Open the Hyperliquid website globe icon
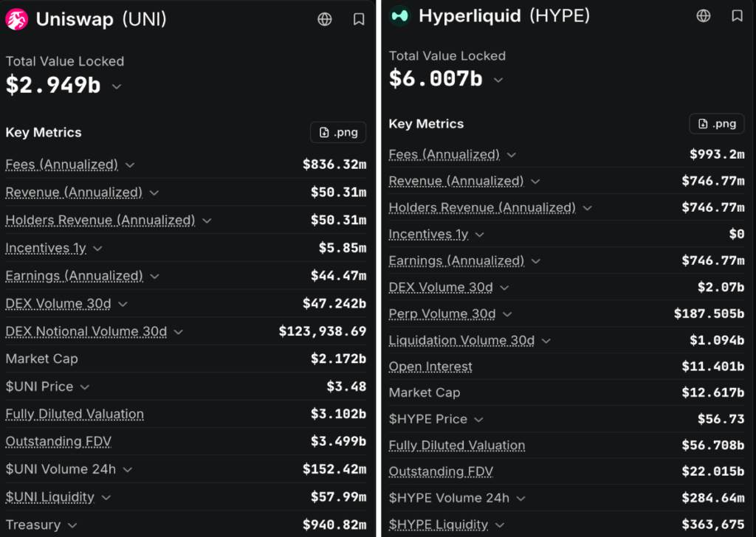Viewport: 756px width, 537px height. pyautogui.click(x=704, y=16)
